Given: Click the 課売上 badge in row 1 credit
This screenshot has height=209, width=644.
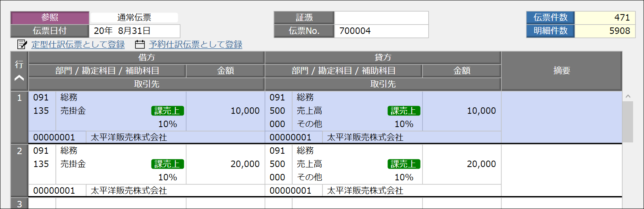Looking at the screenshot, I should coord(404,111).
